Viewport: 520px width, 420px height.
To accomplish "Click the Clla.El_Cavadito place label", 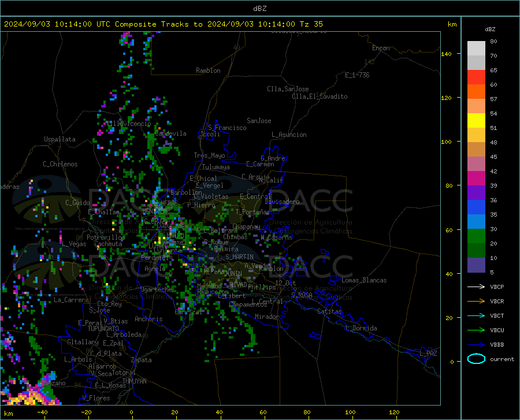I will point(320,96).
